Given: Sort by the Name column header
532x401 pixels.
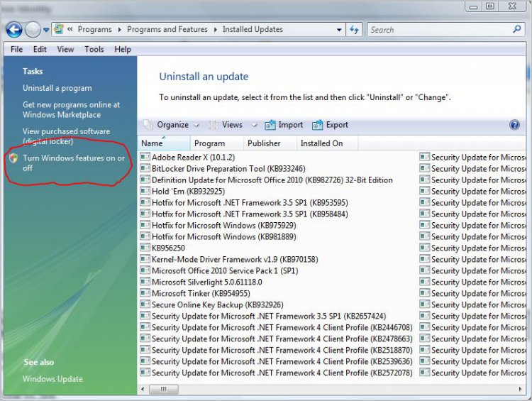Looking at the screenshot, I should point(164,143).
